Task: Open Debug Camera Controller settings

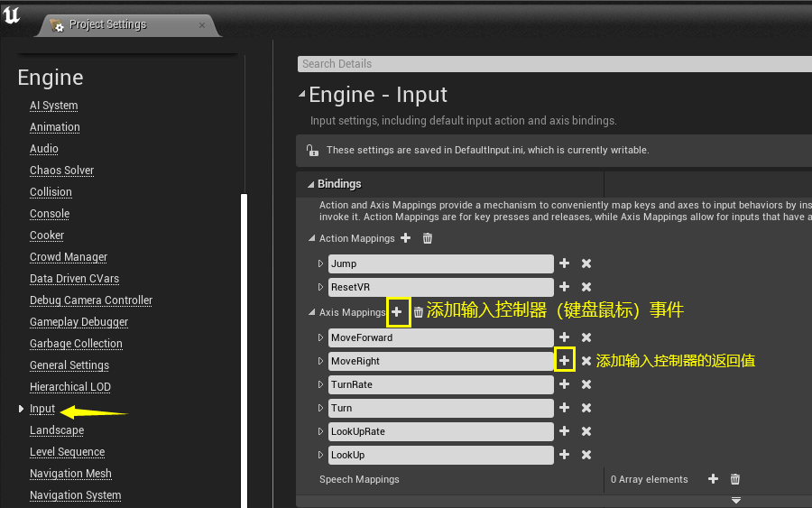Action: pyautogui.click(x=91, y=300)
